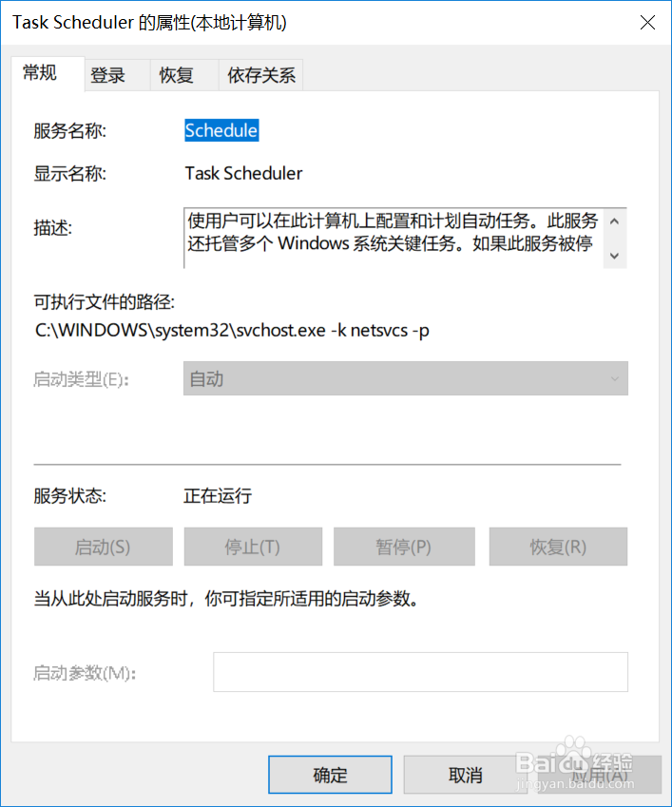Click inside the description text box

(394, 238)
